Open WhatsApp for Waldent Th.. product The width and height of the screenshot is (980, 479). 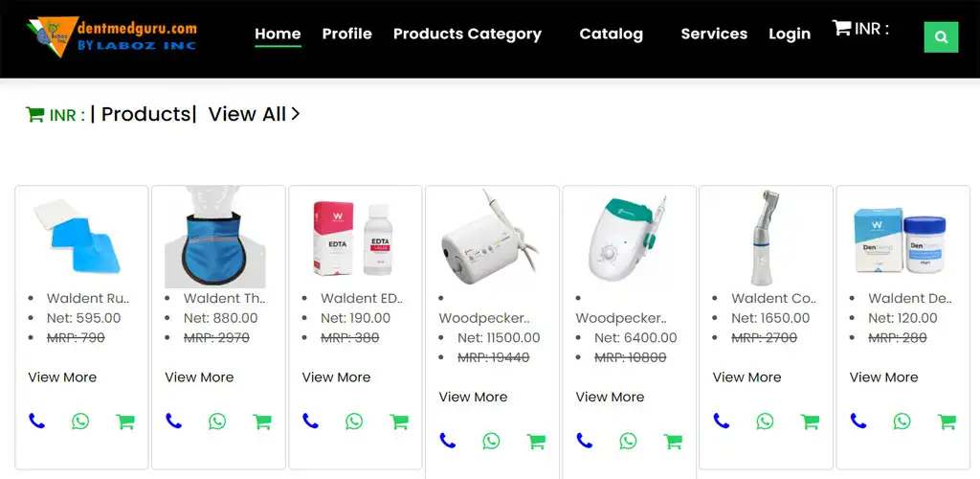tap(217, 421)
